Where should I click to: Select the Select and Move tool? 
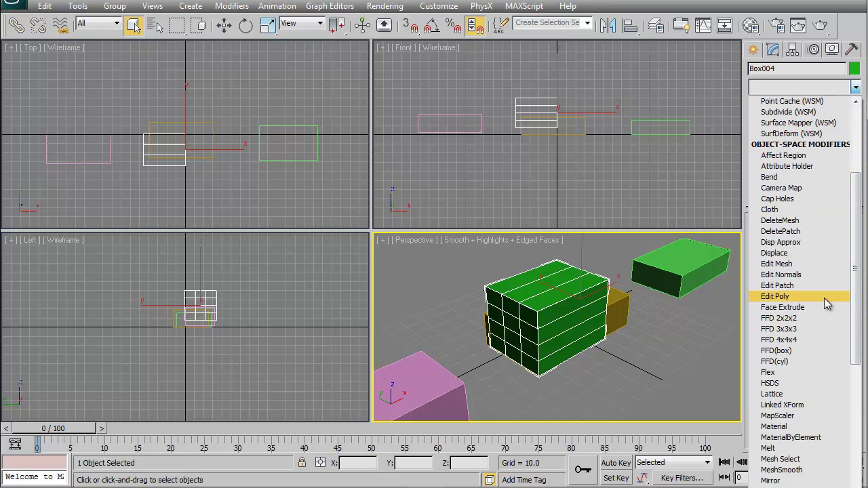point(224,26)
